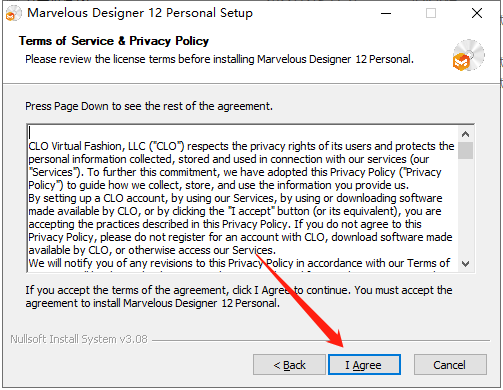
Task: Click the 'By setting up a CLO account' license line
Action: pos(235,198)
